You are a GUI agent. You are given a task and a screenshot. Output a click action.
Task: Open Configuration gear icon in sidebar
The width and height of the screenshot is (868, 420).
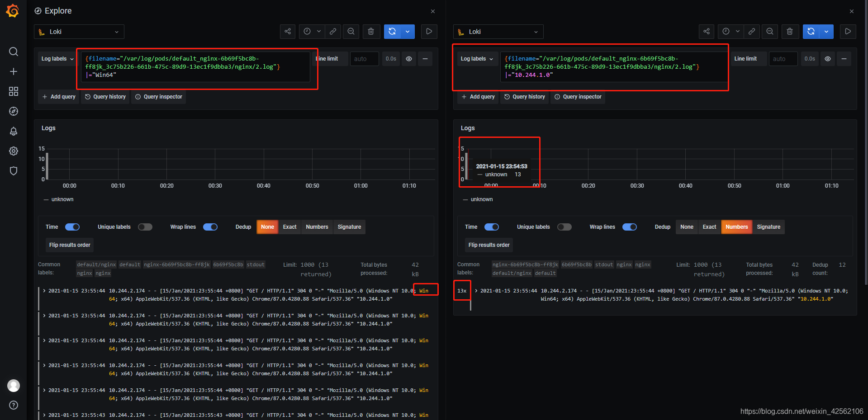click(14, 151)
